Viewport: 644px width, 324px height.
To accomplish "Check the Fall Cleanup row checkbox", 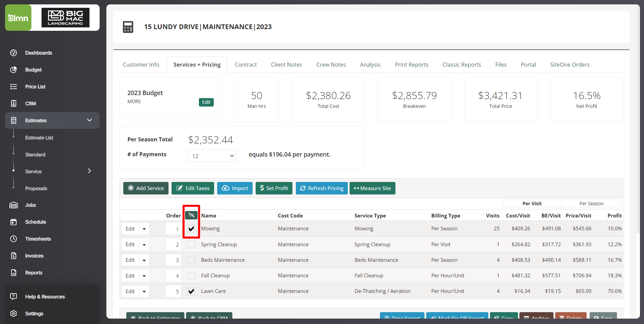I will 191,276.
